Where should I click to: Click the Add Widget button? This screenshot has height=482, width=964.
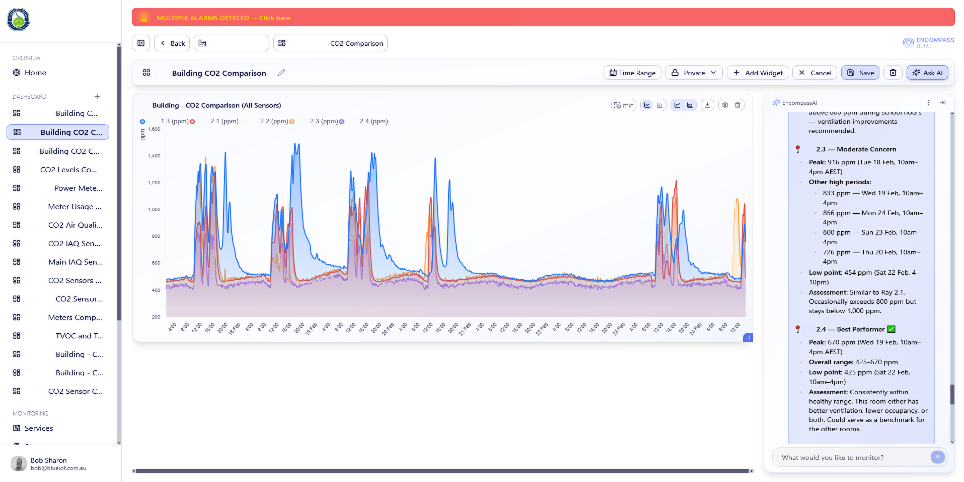[758, 73]
